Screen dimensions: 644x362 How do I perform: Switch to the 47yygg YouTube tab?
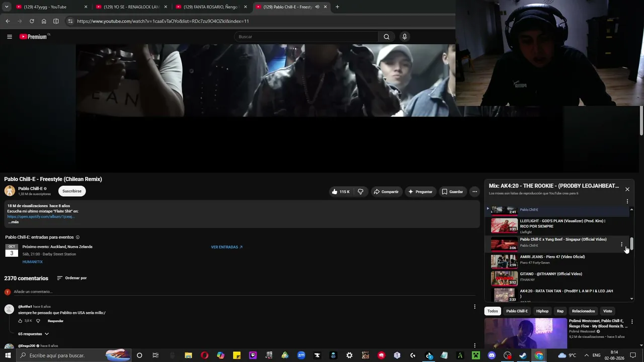[x=51, y=7]
